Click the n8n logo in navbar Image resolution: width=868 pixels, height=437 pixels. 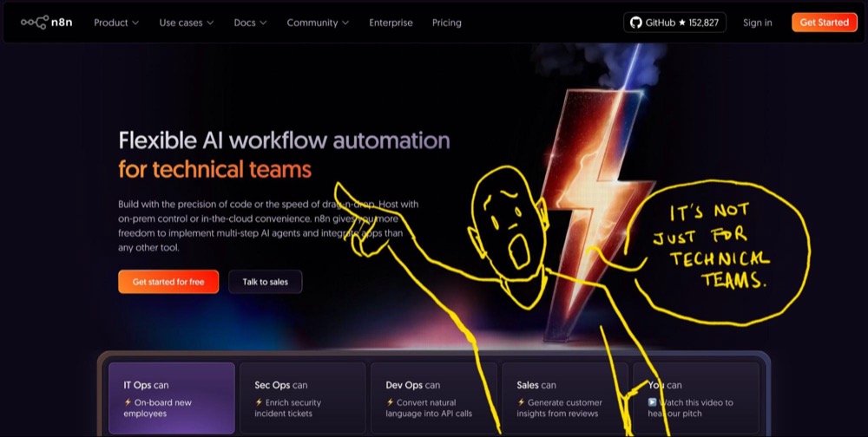click(47, 23)
